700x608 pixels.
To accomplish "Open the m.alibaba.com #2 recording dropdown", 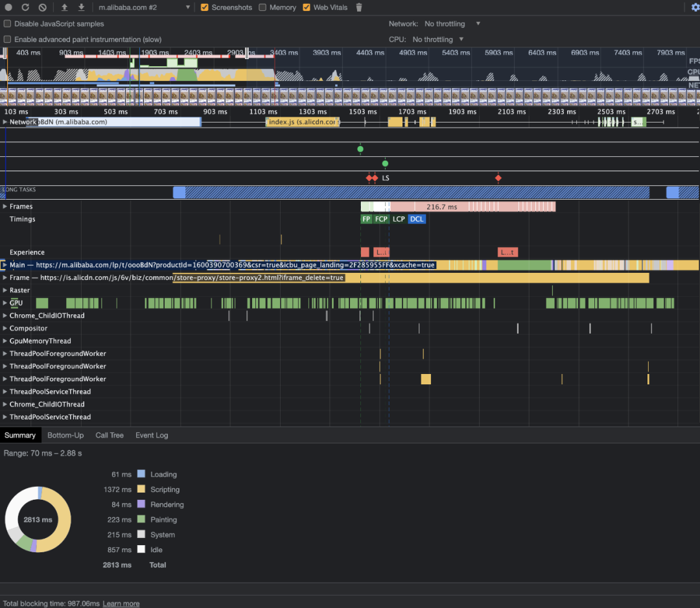I will (x=144, y=8).
